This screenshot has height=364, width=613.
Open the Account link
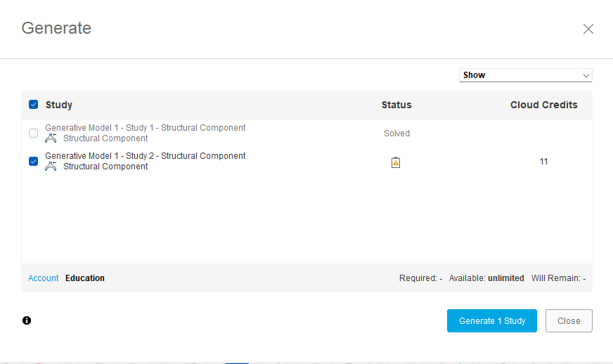(x=44, y=278)
